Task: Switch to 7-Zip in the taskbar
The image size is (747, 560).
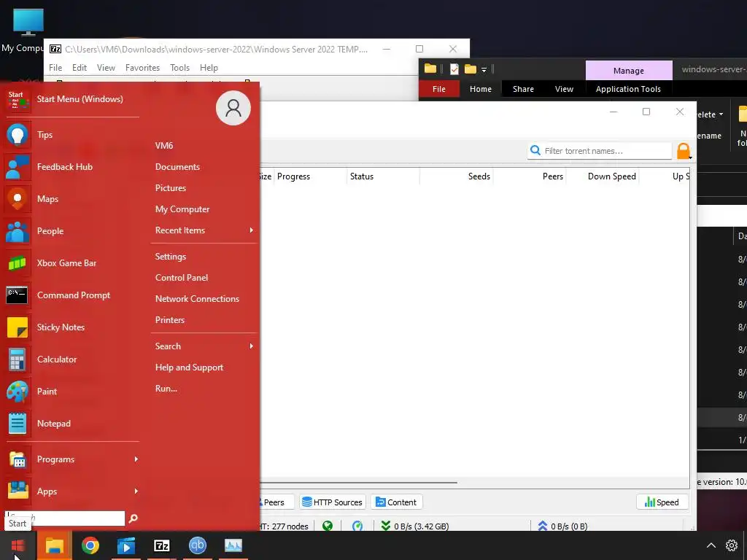Action: (x=162, y=545)
